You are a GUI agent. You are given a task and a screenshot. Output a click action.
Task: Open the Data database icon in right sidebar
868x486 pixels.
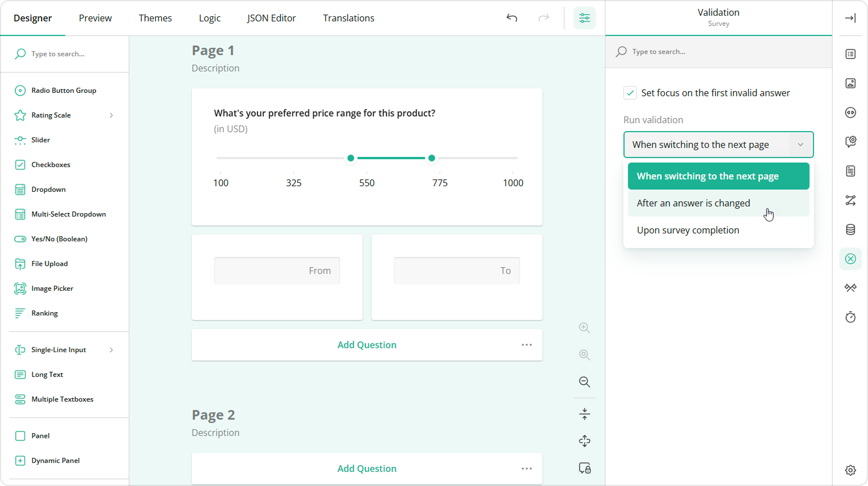coord(850,229)
